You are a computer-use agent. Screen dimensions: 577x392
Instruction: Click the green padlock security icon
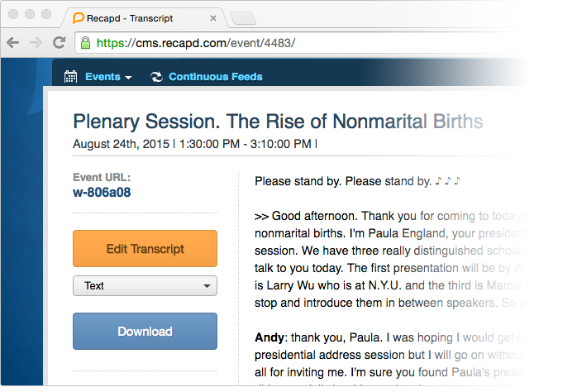[x=85, y=43]
